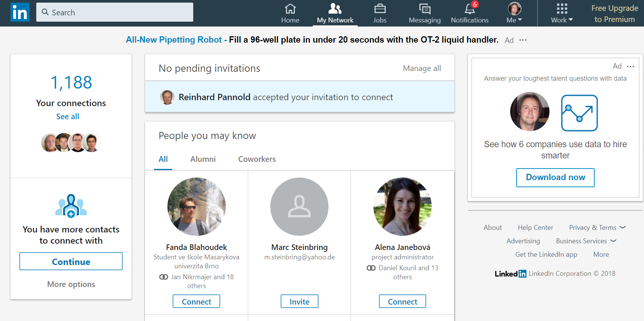Open the Home feed icon

tap(290, 9)
